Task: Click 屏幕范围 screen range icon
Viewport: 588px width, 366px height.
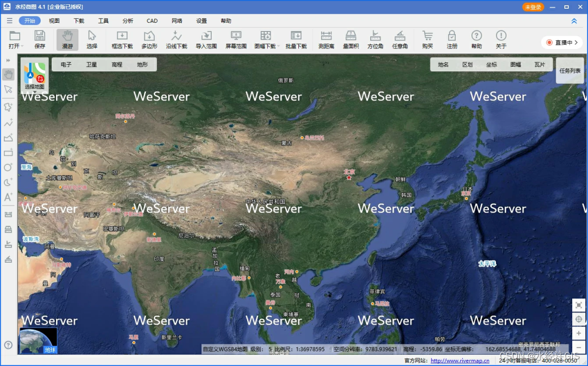Action: point(236,40)
